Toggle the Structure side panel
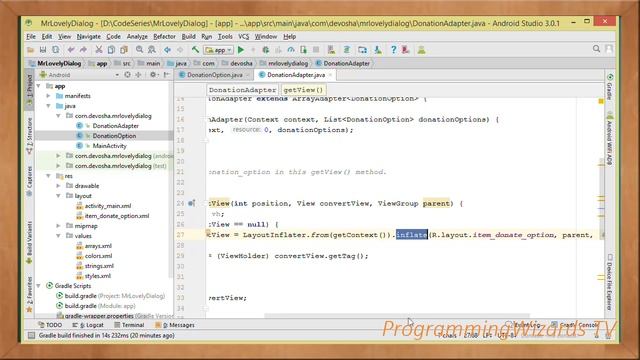Viewport: 640px width, 360px height. point(29,136)
